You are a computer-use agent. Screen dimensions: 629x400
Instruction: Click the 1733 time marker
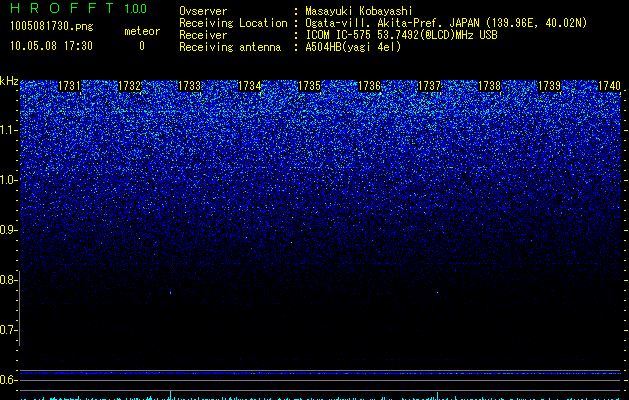click(189, 86)
